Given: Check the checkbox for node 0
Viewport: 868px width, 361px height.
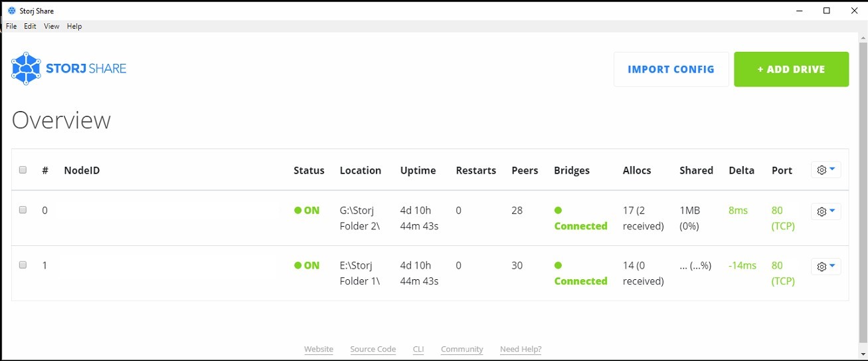Looking at the screenshot, I should (x=23, y=210).
